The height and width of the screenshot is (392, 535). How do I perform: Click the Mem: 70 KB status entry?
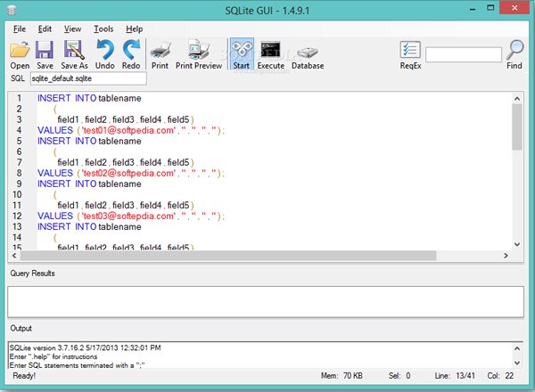[x=342, y=376]
